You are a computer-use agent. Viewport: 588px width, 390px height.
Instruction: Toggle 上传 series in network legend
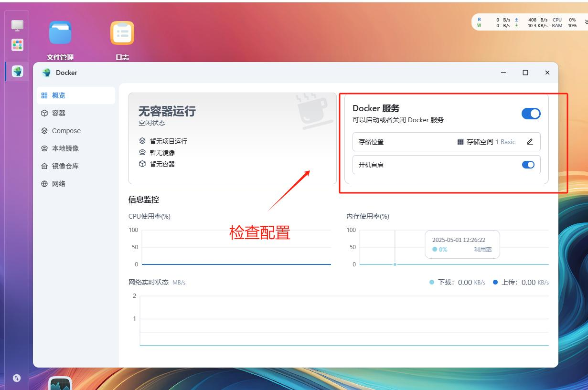(521, 282)
